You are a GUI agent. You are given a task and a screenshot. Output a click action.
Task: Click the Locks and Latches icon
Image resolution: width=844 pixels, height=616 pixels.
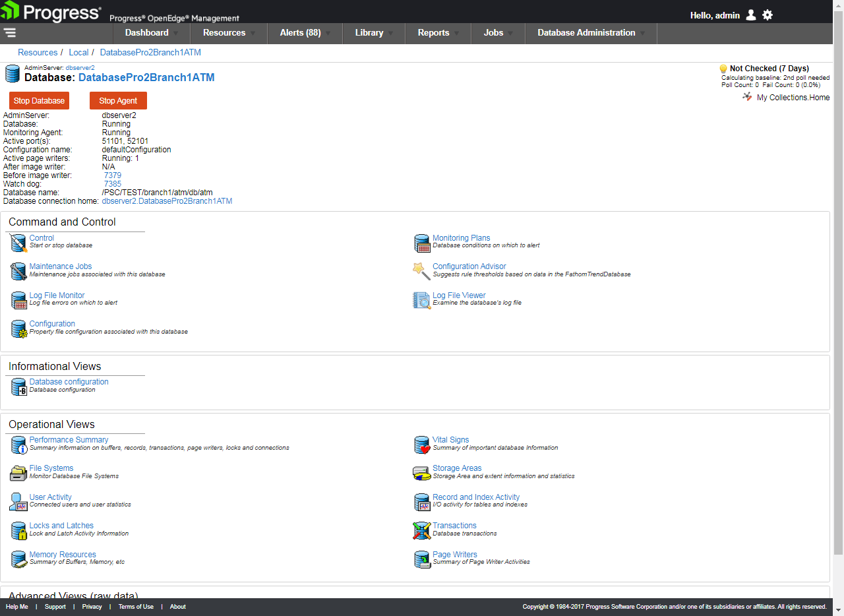18,530
